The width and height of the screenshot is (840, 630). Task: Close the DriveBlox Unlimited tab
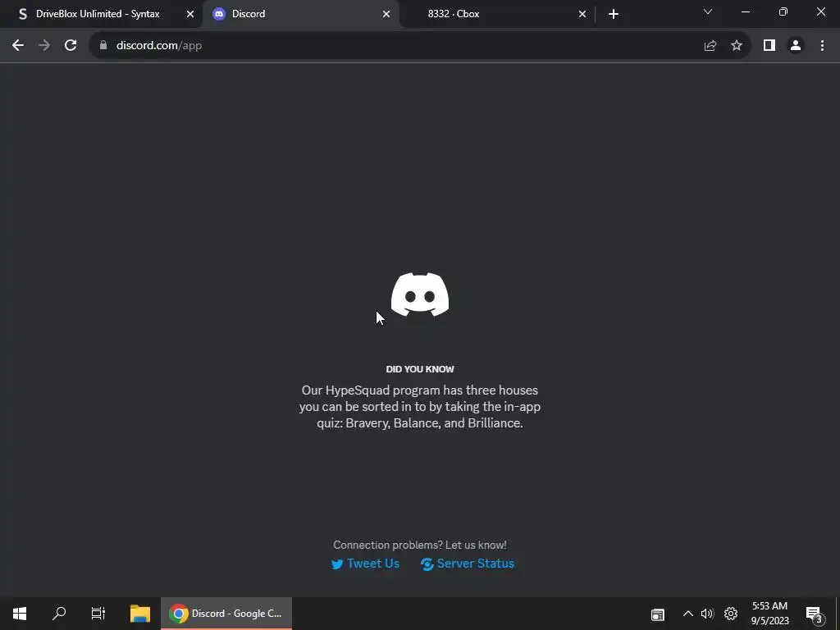tap(190, 14)
